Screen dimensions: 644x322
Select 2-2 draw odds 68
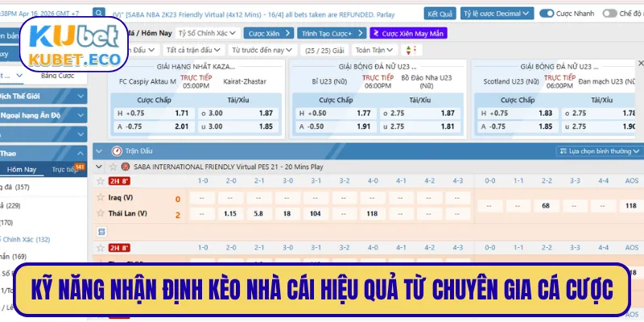tap(546, 206)
